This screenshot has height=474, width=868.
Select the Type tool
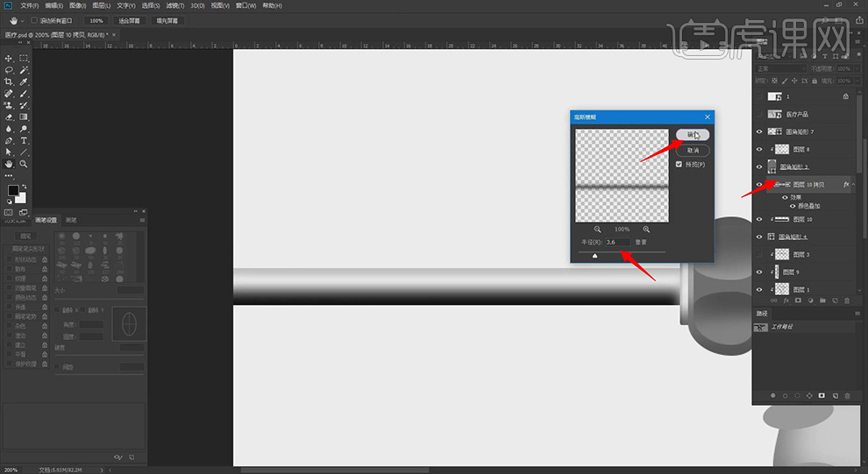[24, 140]
